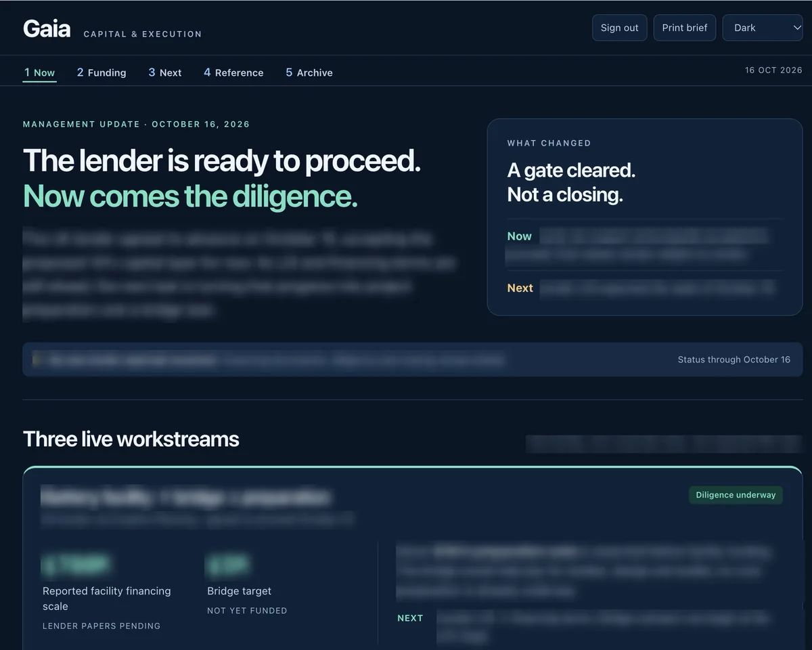Image resolution: width=812 pixels, height=650 pixels.
Task: Click the 'WHAT CHANGED' label
Action: click(x=549, y=143)
